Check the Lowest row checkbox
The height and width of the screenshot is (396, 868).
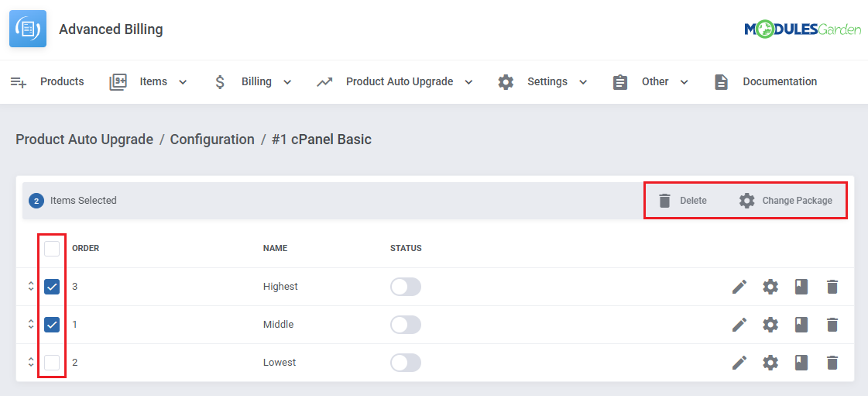click(x=52, y=363)
